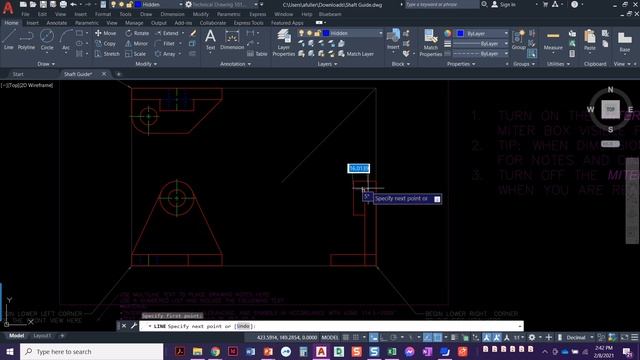The height and width of the screenshot is (360, 640).
Task: Click the Plot printer icon in Quick Access toolbar
Action: 63,4
